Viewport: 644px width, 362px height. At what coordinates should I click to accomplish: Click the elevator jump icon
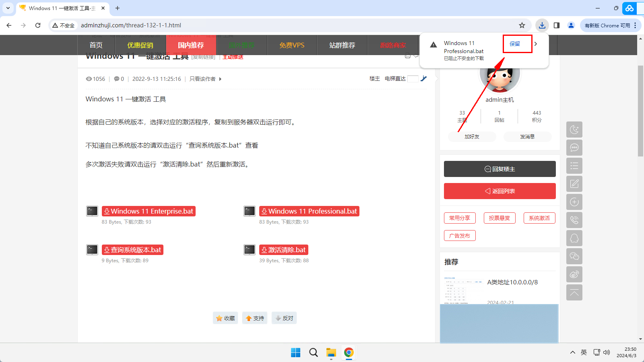[423, 79]
